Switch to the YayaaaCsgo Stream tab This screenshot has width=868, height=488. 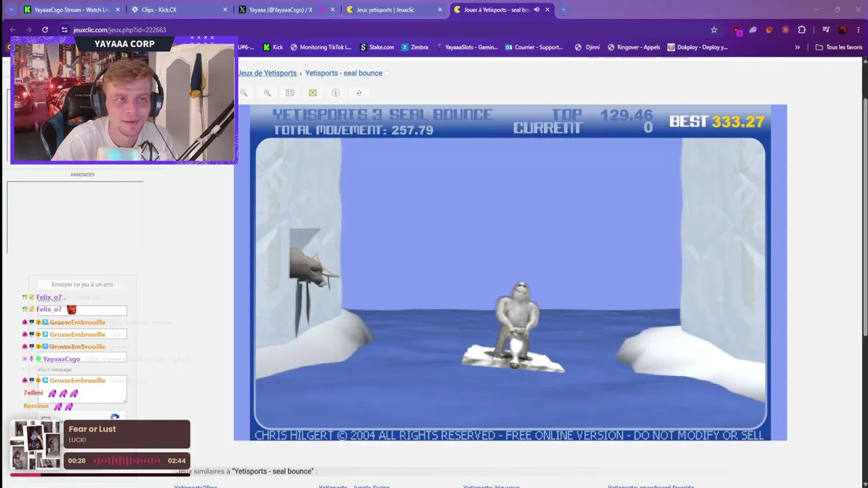[x=71, y=9]
